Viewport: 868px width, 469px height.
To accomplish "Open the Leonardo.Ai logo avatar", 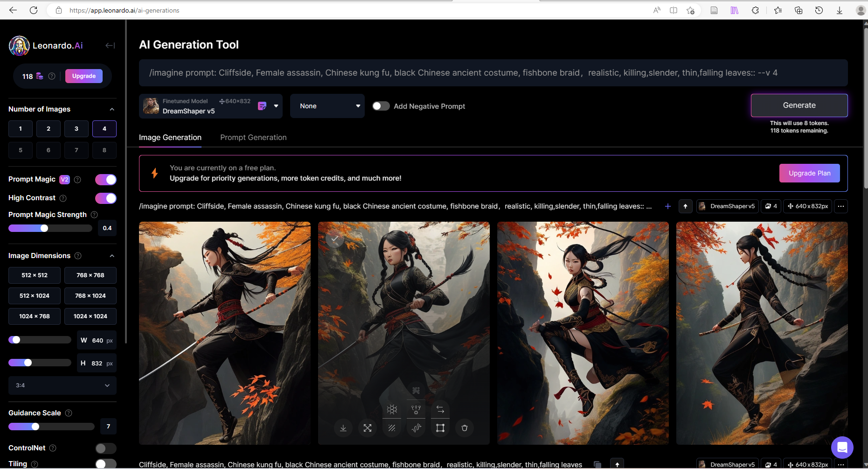I will tap(19, 46).
